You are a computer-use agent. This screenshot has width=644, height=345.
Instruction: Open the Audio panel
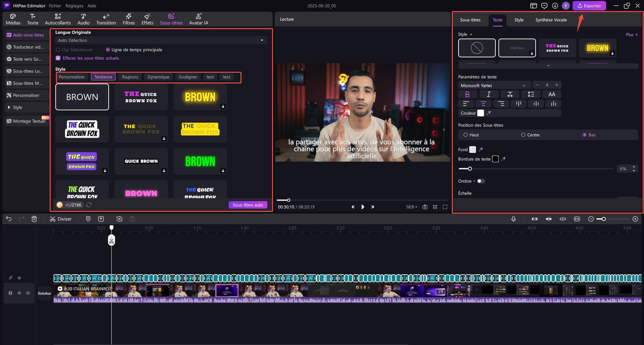tap(84, 19)
